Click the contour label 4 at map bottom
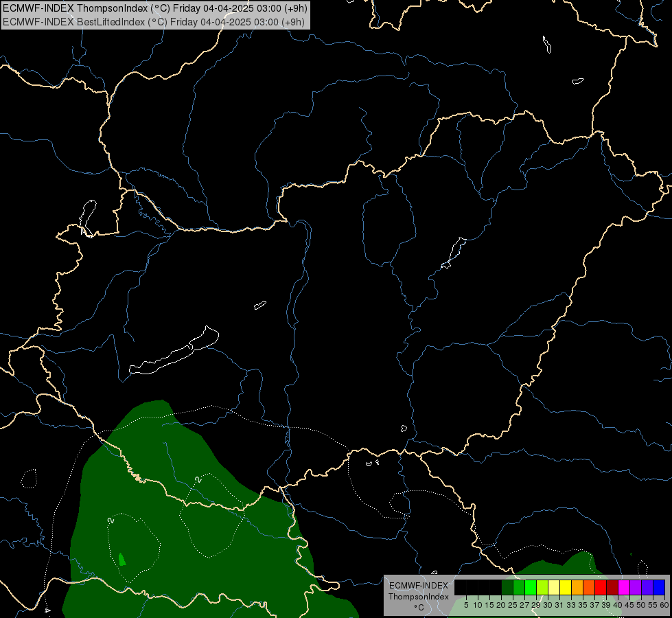Image resolution: width=672 pixels, height=618 pixels. [47, 610]
